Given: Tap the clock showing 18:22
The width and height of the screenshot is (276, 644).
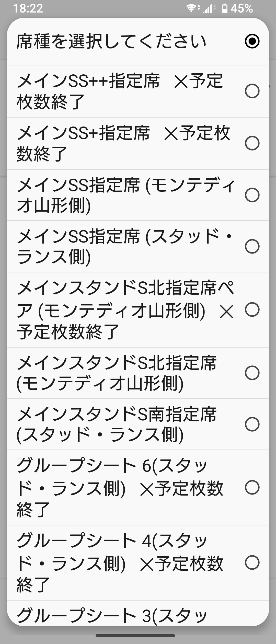Looking at the screenshot, I should [x=28, y=8].
